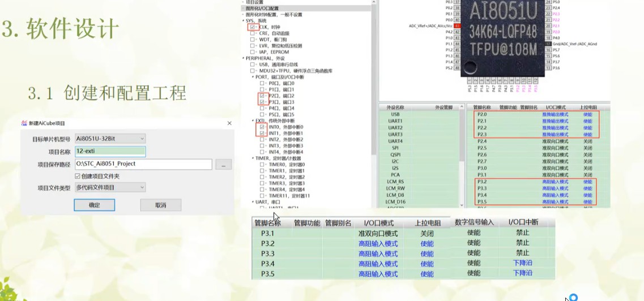This screenshot has width=644, height=301.
Task: Click the browse "..." path button
Action: (x=224, y=165)
